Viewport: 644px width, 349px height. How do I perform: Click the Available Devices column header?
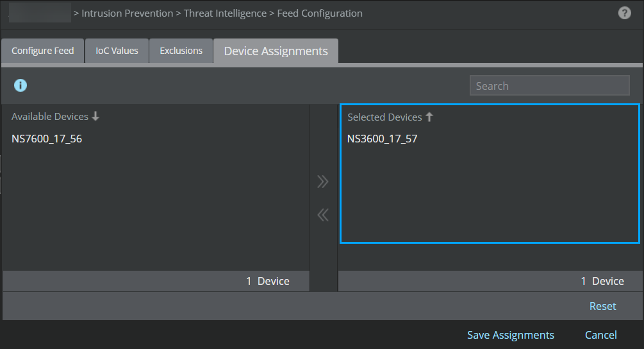50,117
